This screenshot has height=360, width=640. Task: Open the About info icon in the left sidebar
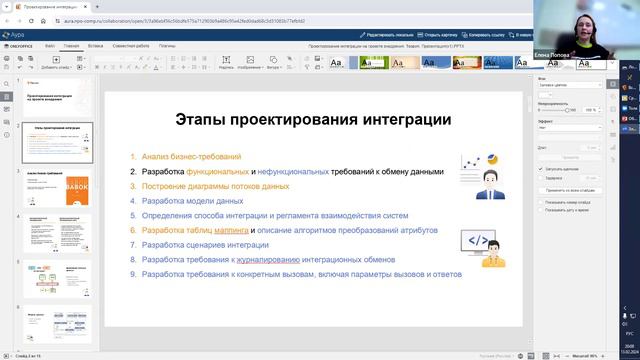pyautogui.click(x=7, y=135)
